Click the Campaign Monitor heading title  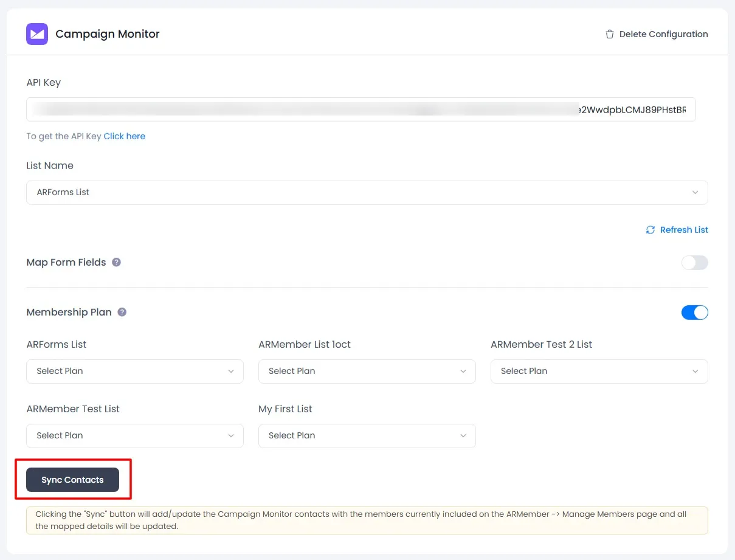(108, 34)
